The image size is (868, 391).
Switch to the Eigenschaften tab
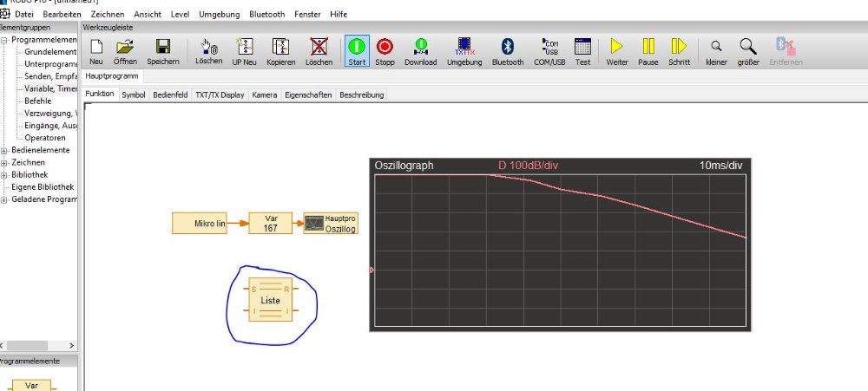(308, 94)
